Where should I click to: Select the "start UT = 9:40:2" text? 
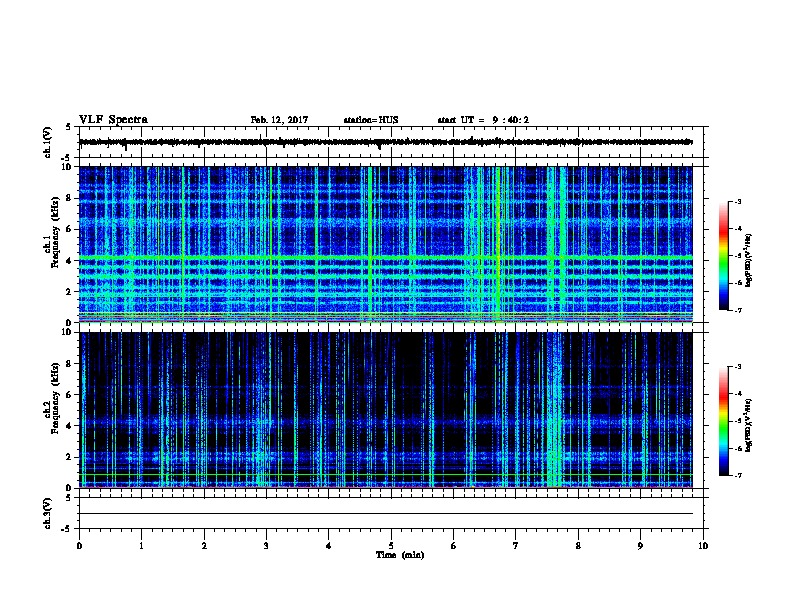coord(483,120)
